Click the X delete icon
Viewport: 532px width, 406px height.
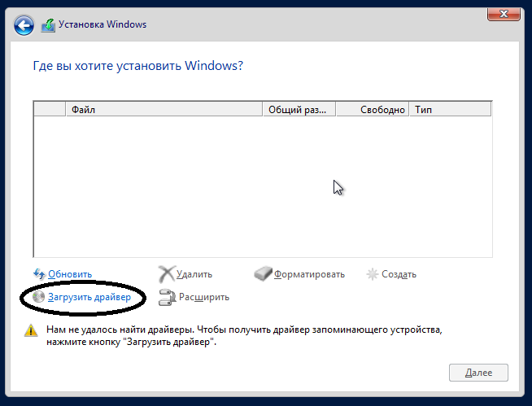[167, 274]
